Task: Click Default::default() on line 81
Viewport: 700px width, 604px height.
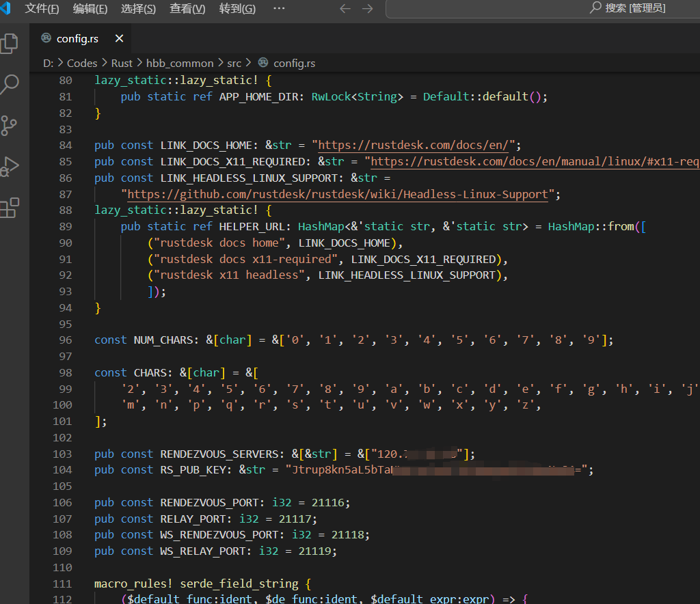Action: (482, 97)
